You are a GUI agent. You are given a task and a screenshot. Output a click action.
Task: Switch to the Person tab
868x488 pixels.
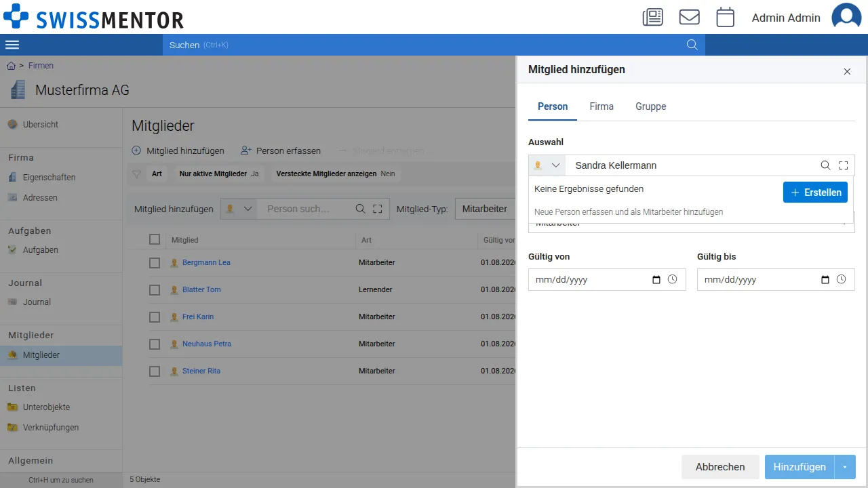(553, 106)
